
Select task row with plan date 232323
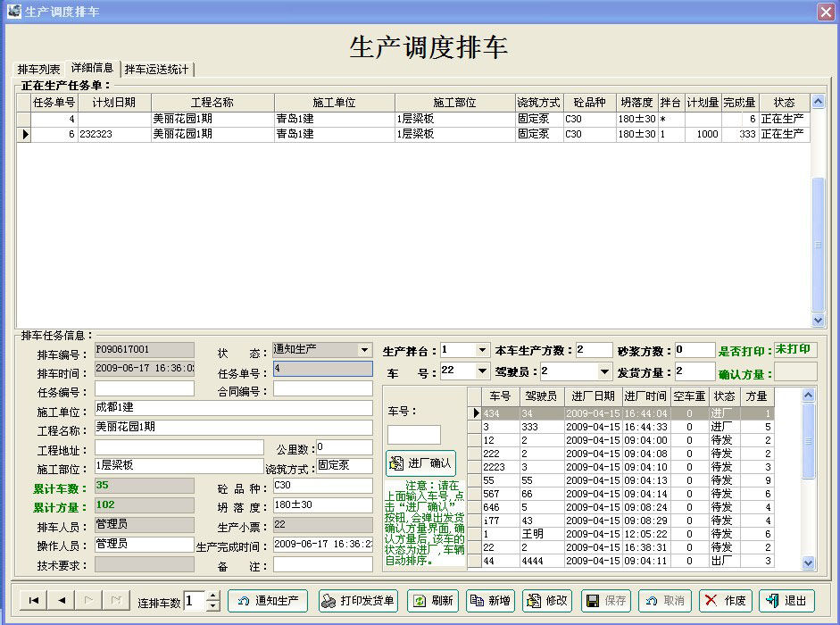point(413,134)
